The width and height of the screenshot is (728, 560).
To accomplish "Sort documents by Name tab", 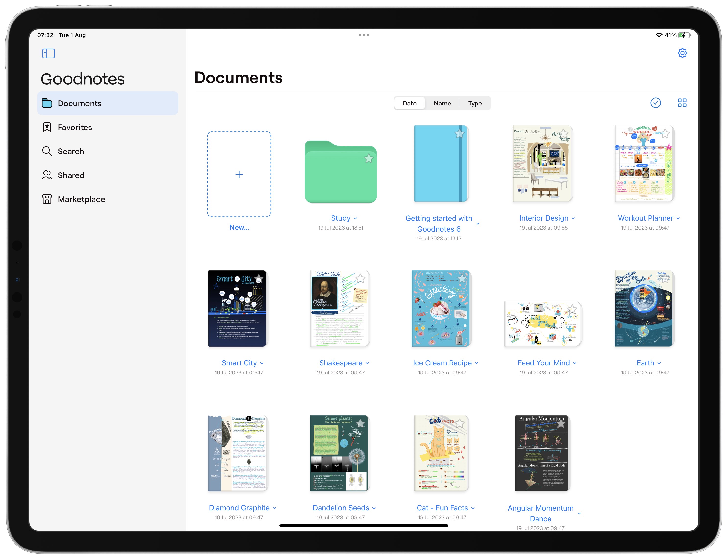I will 442,103.
